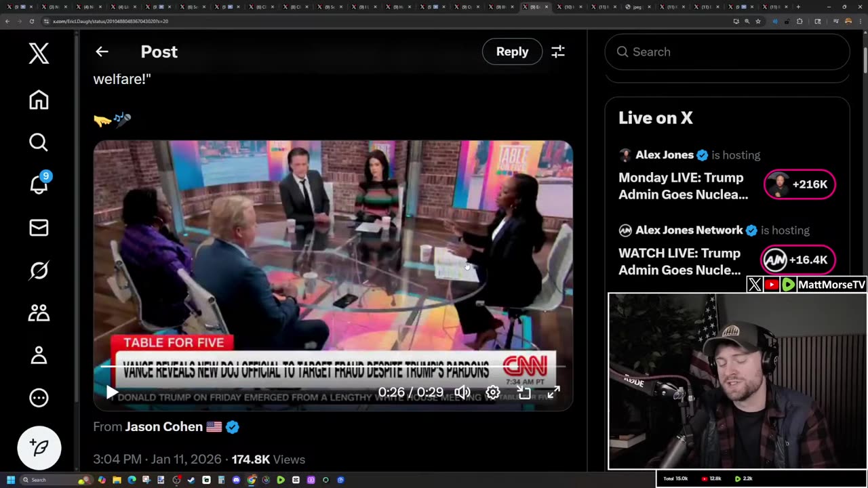Open the green Rumble taskbar icon
Viewport: 868px width, 488px height.
(x=281, y=480)
